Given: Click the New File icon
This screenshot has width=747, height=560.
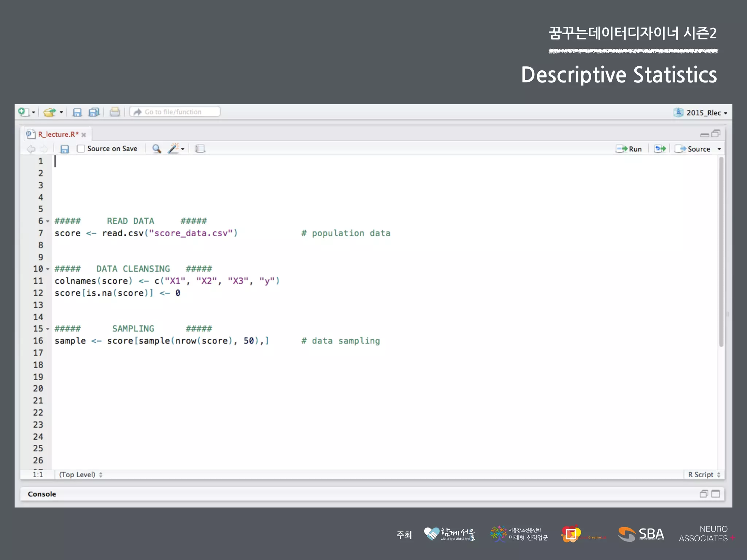Looking at the screenshot, I should point(23,112).
